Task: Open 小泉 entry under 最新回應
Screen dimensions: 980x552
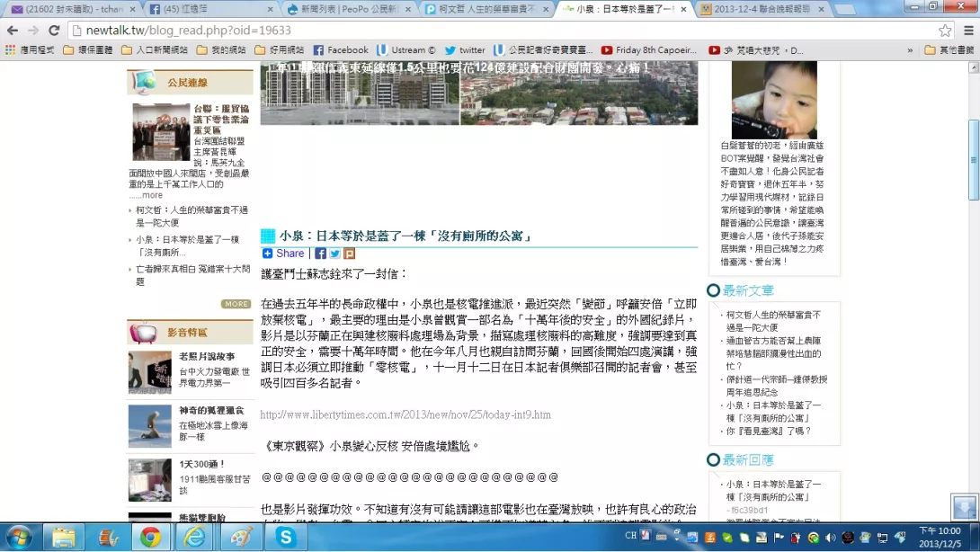Action: click(x=773, y=490)
